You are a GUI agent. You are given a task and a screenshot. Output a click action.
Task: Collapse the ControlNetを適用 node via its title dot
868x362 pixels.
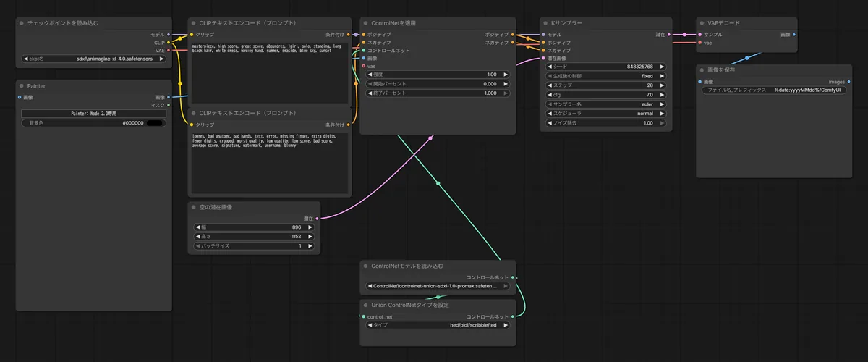(365, 24)
